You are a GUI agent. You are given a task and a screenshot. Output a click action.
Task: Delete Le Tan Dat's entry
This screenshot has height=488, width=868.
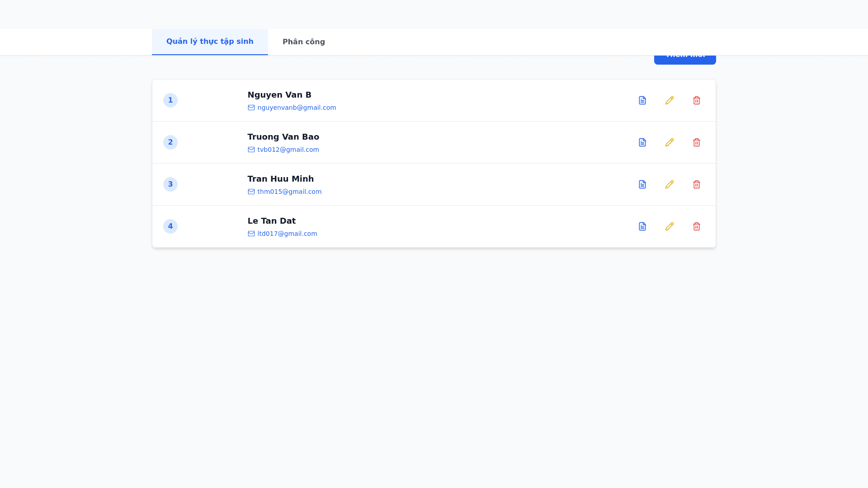(x=696, y=226)
